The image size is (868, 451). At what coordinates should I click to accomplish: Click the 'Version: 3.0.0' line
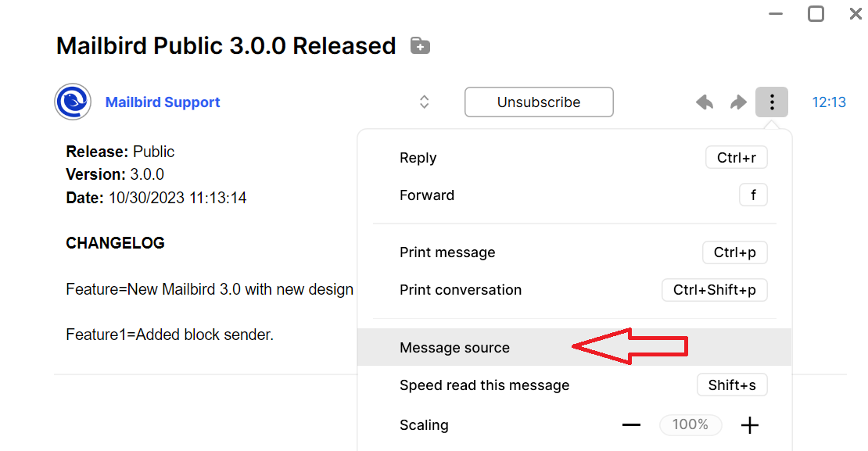coord(115,174)
